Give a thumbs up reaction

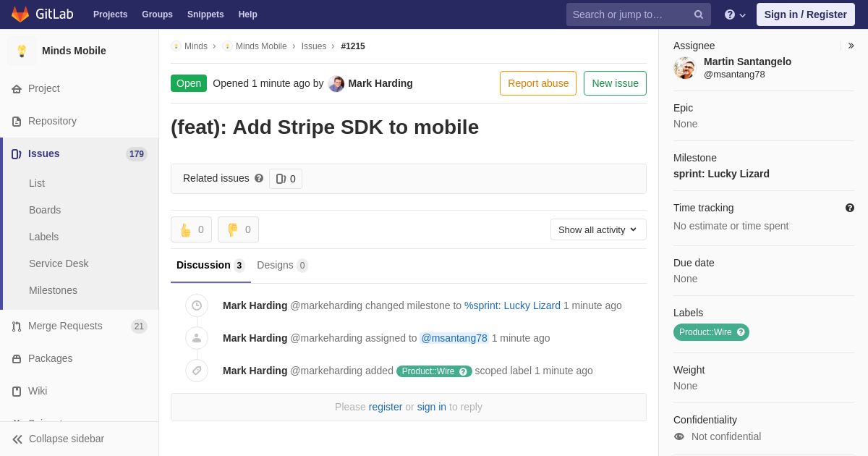191,229
